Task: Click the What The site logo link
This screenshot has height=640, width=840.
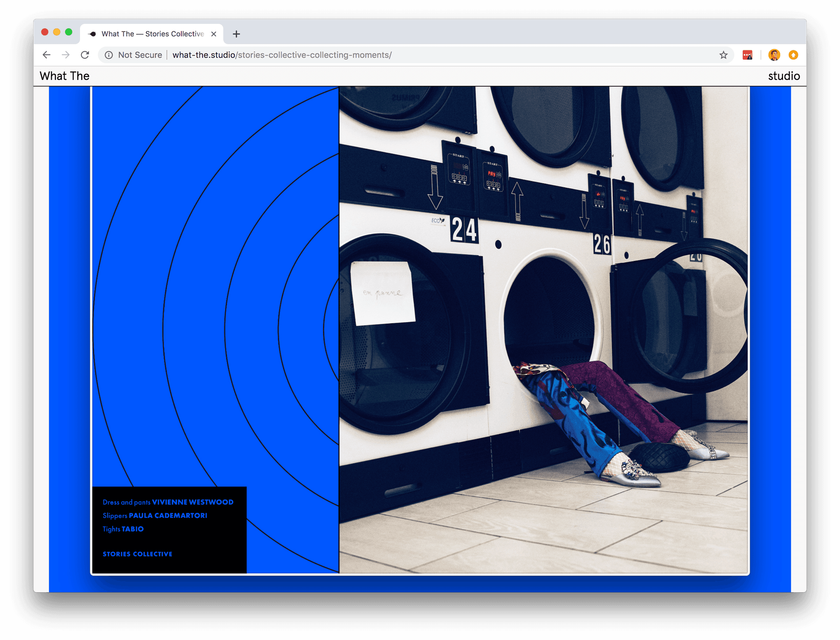Action: 65,76
